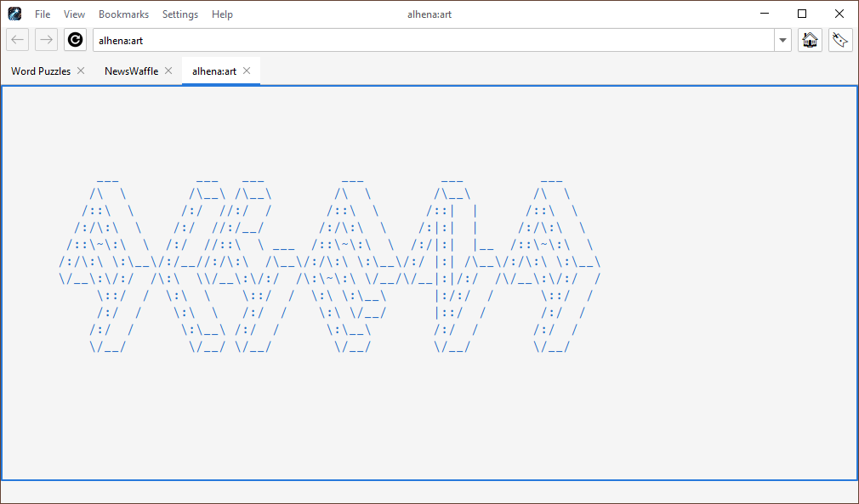Expand the address bar history dropdown
Viewport: 859px width, 504px height.
[x=782, y=40]
